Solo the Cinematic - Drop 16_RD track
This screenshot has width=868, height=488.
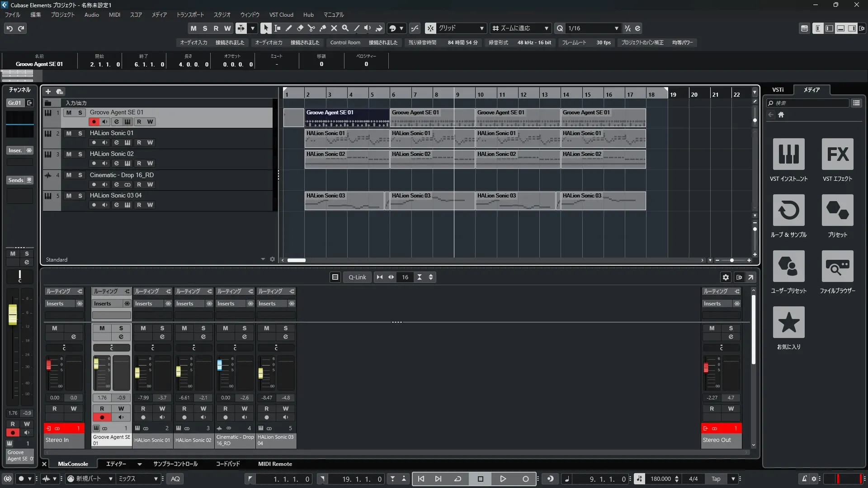[80, 175]
